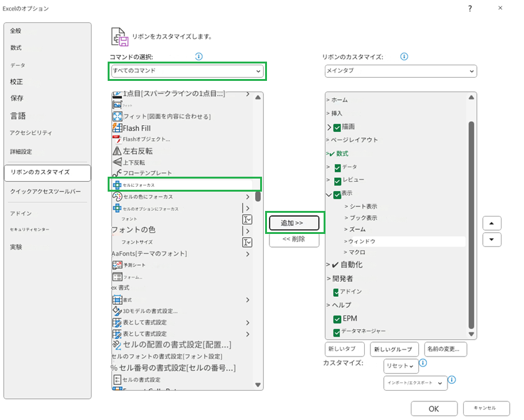The width and height of the screenshot is (524, 420).
Task: Click the 3Dモデルの書式設定 icon
Action: [117, 310]
